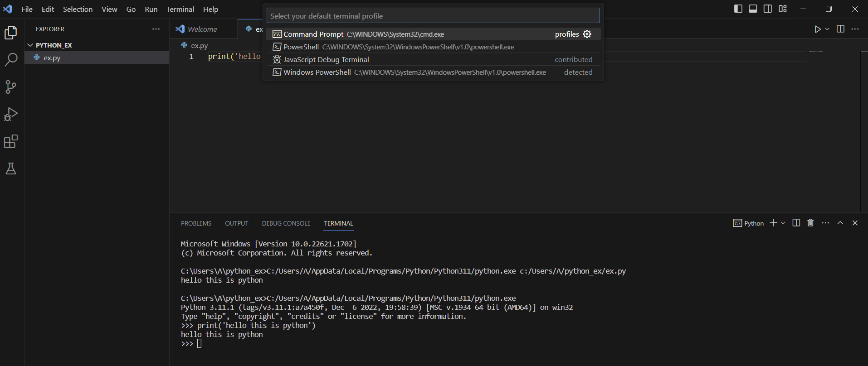Click the Python terminal label

point(748,223)
